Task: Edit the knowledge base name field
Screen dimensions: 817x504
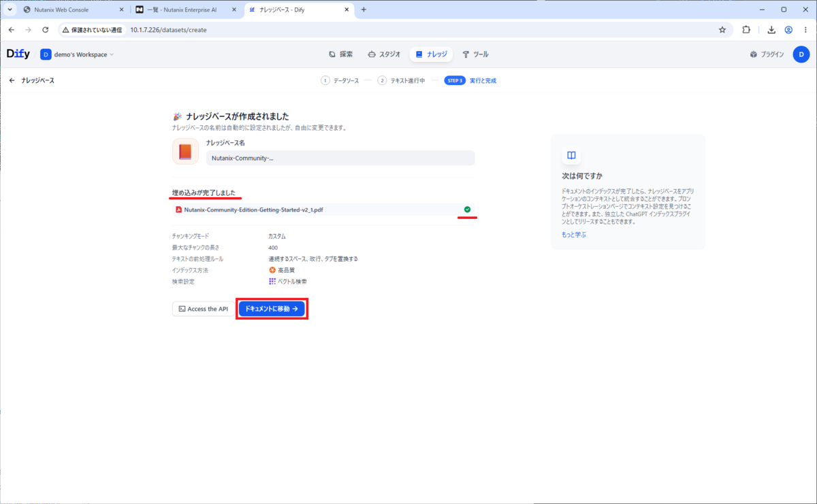Action: (340, 158)
